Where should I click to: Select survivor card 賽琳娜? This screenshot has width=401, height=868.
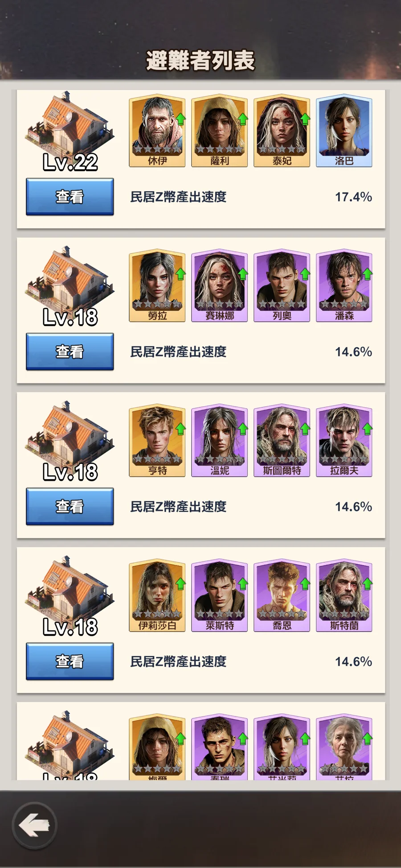(219, 285)
